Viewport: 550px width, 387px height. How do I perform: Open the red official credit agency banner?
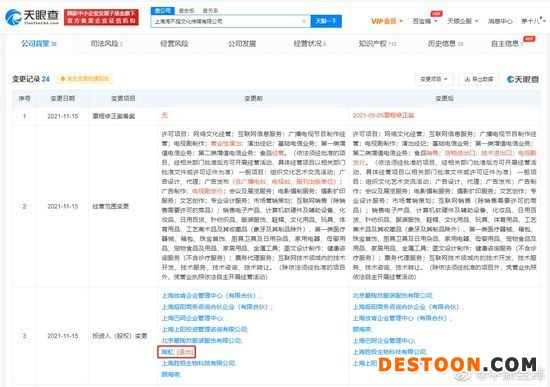(x=101, y=17)
